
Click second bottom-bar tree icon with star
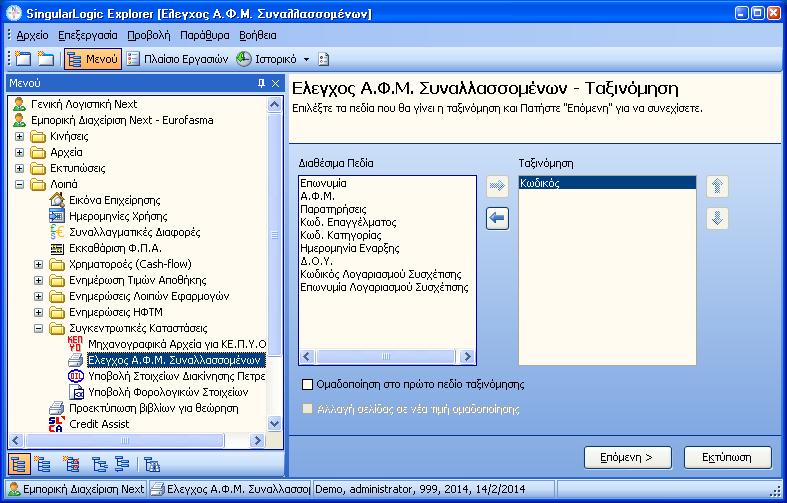42,464
